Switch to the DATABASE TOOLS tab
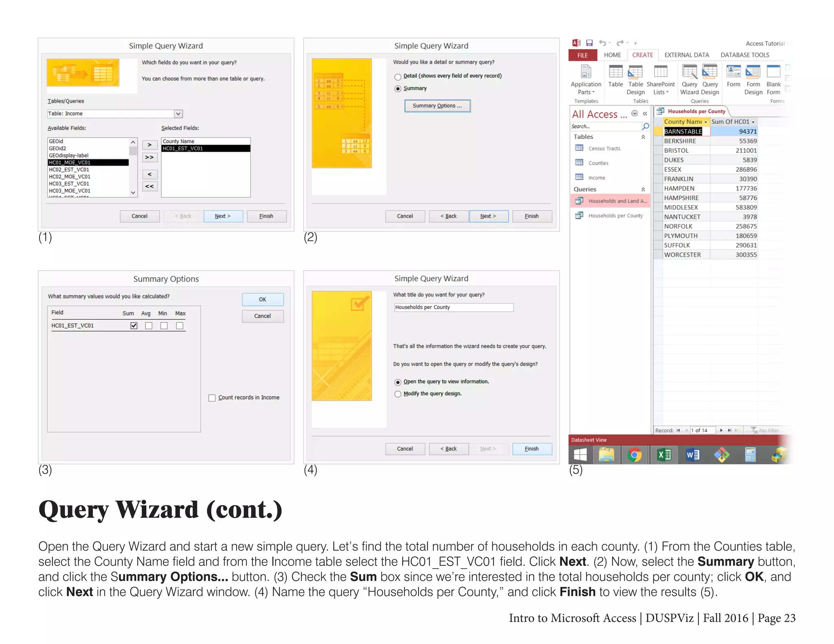Image resolution: width=834 pixels, height=644 pixels. click(x=744, y=55)
